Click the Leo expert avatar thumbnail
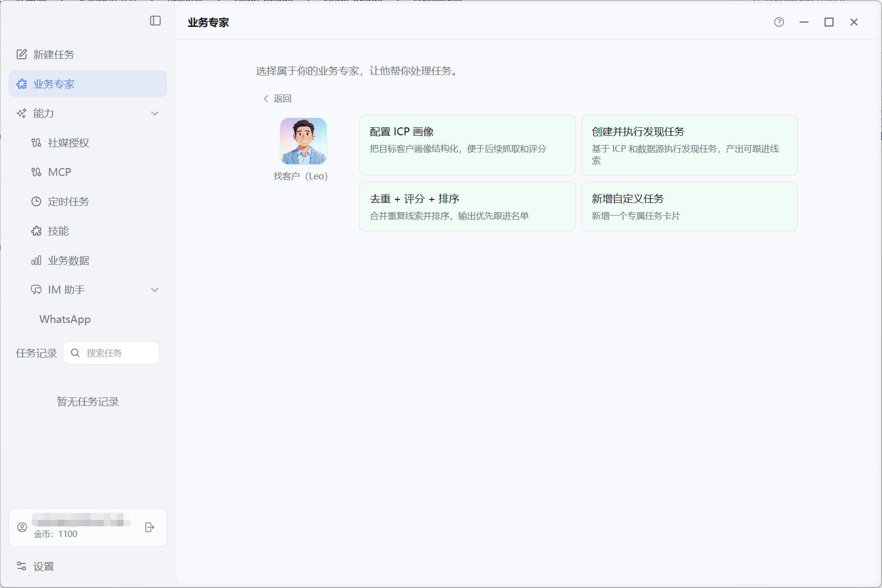Viewport: 882px width, 588px height. (x=303, y=141)
